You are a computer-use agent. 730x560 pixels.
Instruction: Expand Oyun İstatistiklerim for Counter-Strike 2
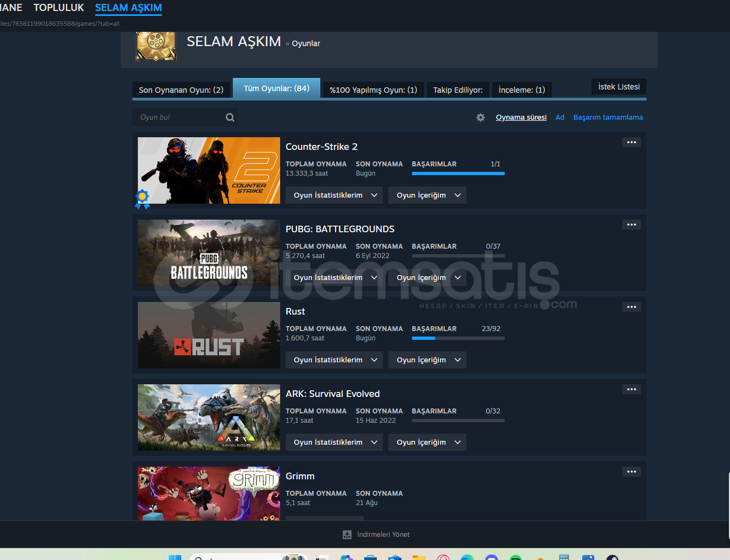pos(335,195)
